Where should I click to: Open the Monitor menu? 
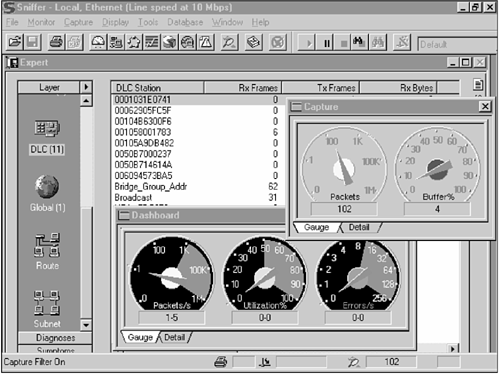tap(41, 22)
